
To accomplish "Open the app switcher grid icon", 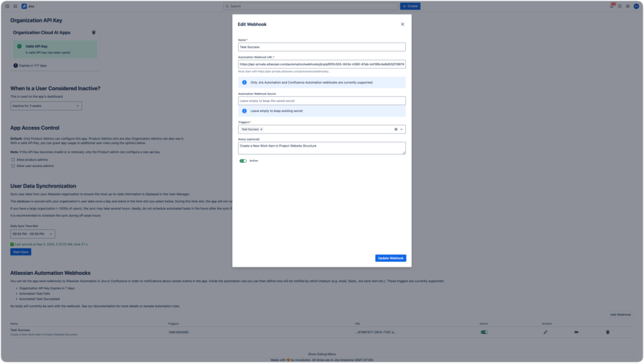I will 15,6.
